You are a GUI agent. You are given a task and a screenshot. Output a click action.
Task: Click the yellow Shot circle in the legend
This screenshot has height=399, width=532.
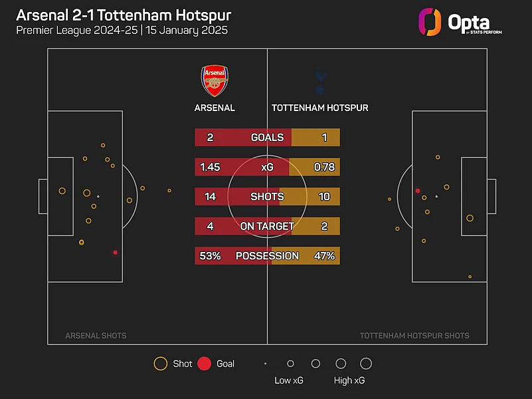pyautogui.click(x=160, y=364)
